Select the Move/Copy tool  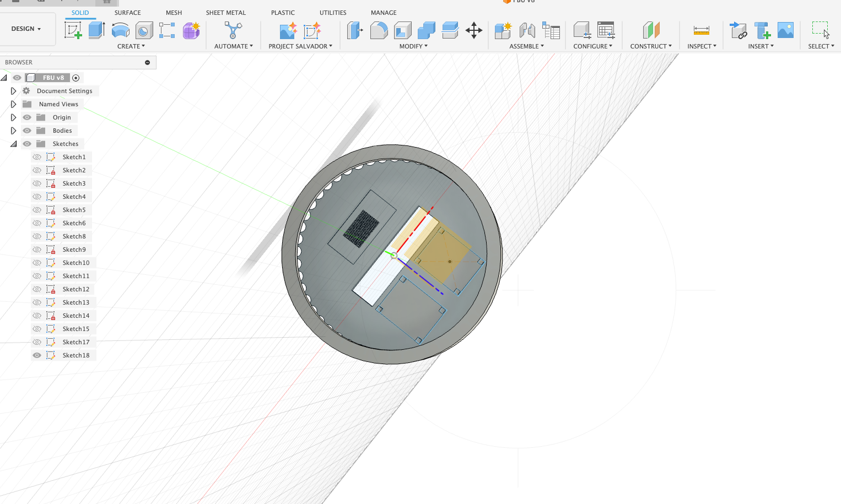click(x=474, y=30)
